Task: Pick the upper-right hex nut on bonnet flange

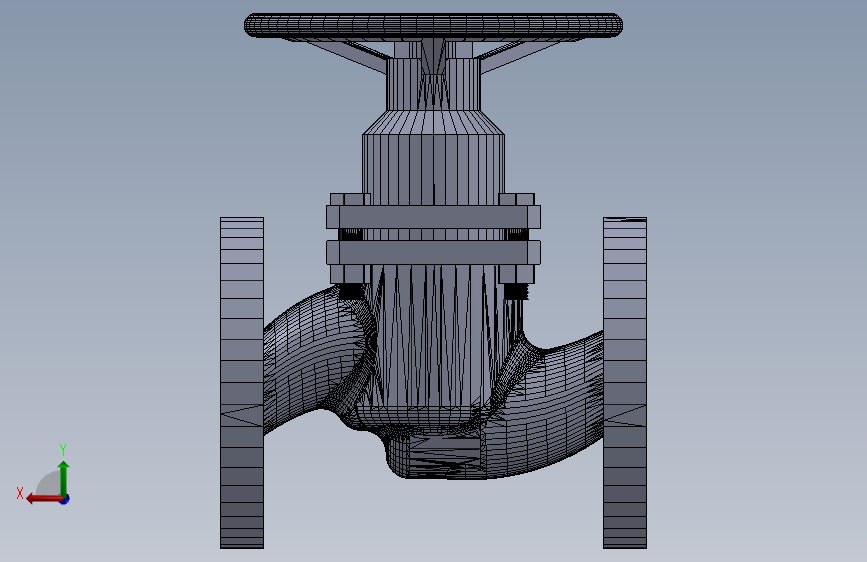Action: [x=516, y=199]
